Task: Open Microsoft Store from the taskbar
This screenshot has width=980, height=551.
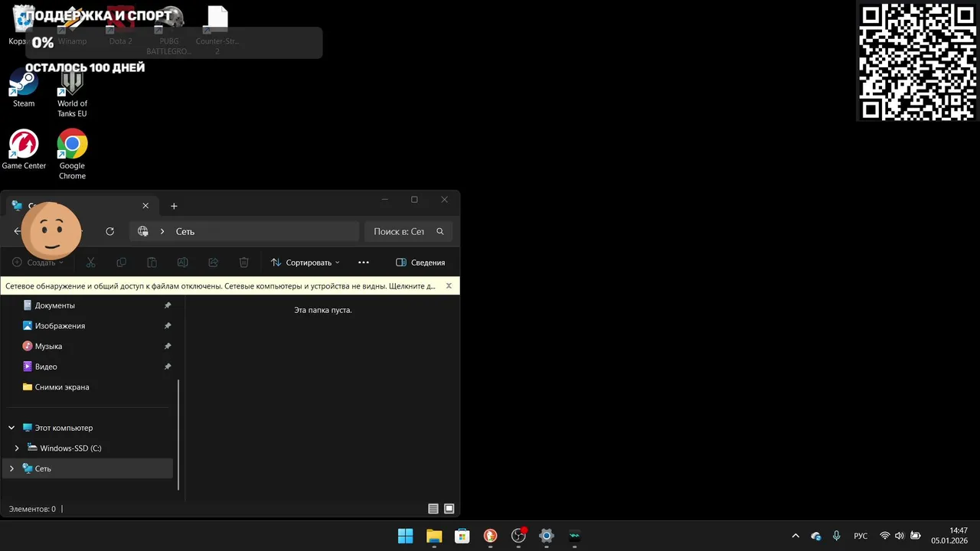Action: [x=462, y=536]
